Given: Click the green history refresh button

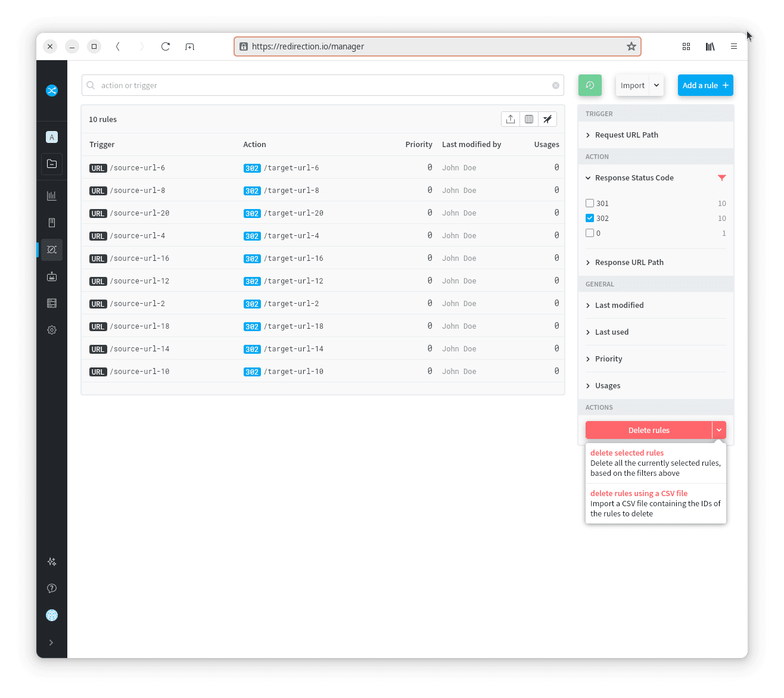Looking at the screenshot, I should pos(590,85).
